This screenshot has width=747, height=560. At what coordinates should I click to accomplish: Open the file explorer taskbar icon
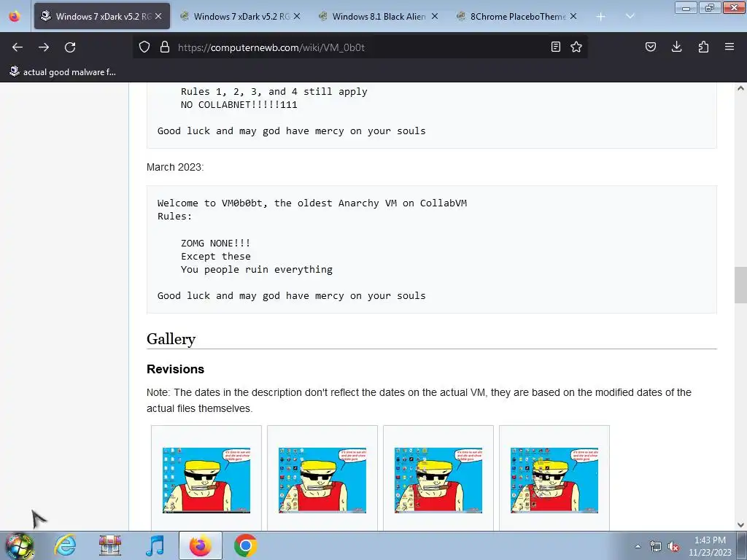coord(110,545)
